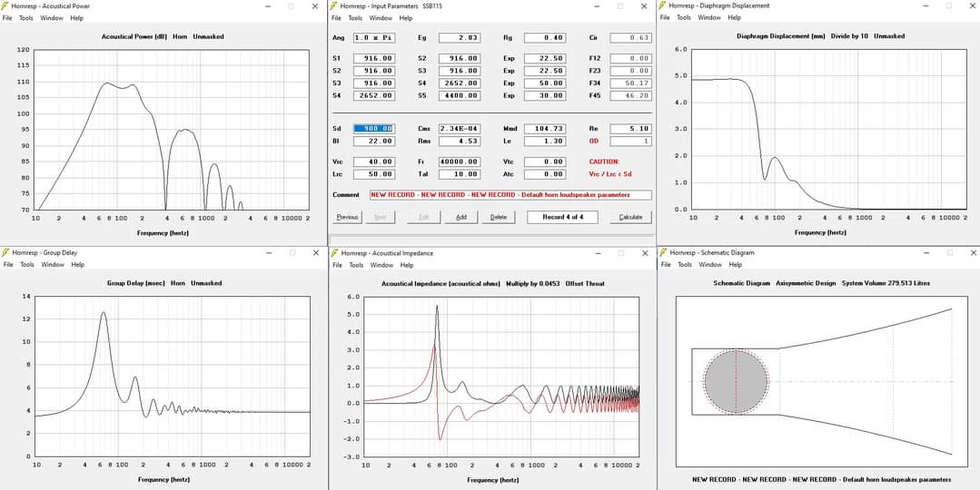Screen dimensions: 980x490
Task: Click the Vrc field with 40.00
Action: pyautogui.click(x=374, y=162)
